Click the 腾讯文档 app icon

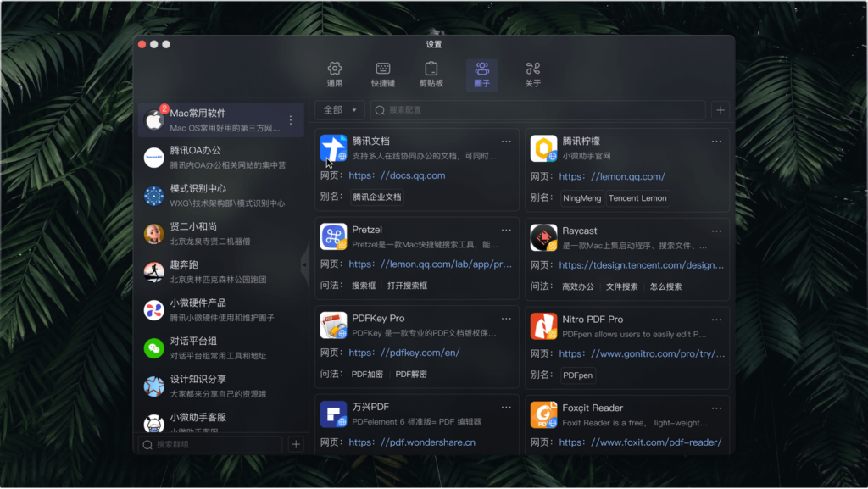(333, 148)
